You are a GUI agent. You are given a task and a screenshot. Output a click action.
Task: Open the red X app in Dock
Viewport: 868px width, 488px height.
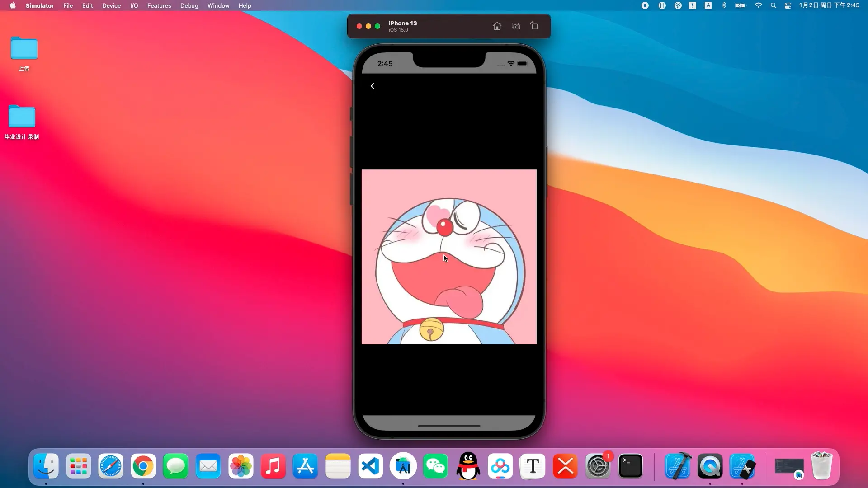[566, 466]
